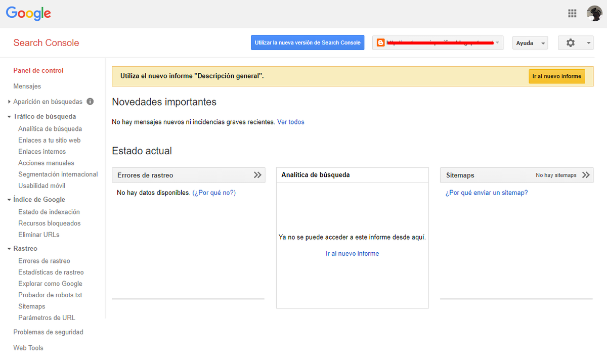Open Mensajes in sidebar

click(x=27, y=86)
